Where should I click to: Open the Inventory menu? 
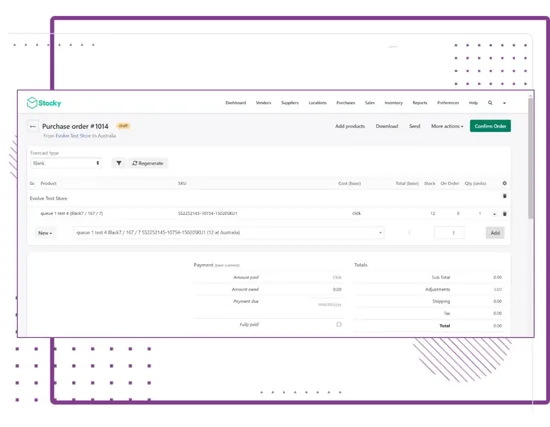tap(393, 103)
